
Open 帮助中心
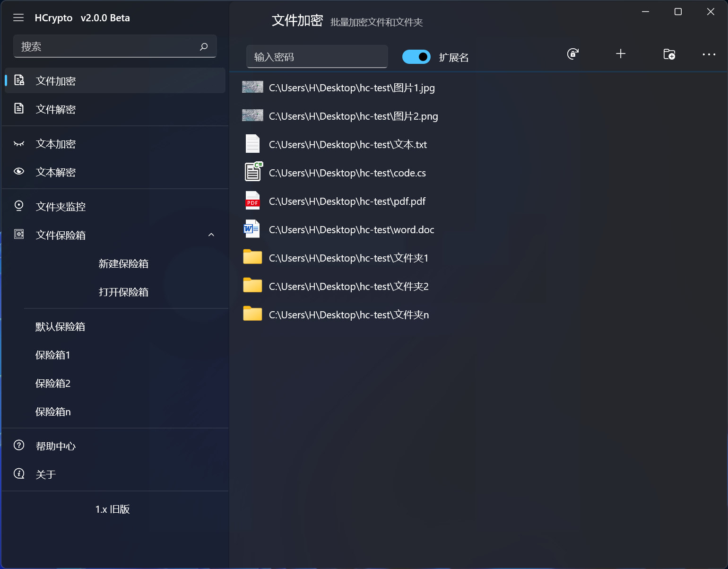point(115,446)
